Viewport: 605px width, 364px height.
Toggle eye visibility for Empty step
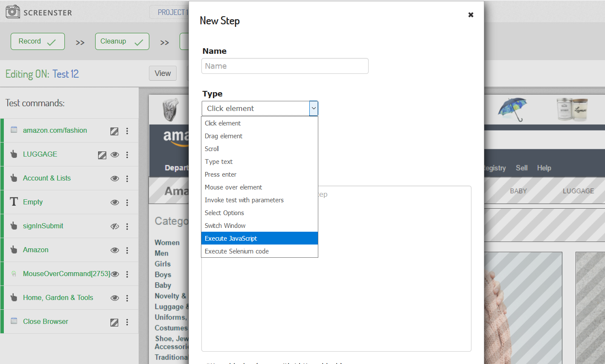(115, 203)
